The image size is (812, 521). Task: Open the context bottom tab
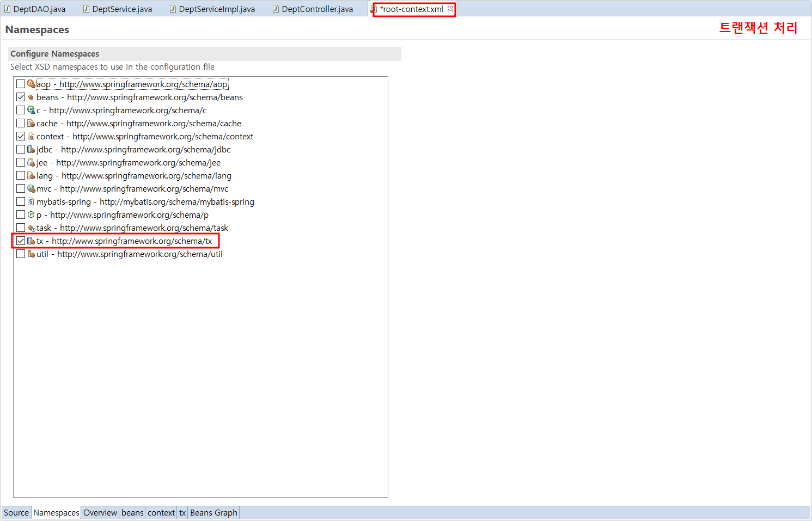(161, 513)
